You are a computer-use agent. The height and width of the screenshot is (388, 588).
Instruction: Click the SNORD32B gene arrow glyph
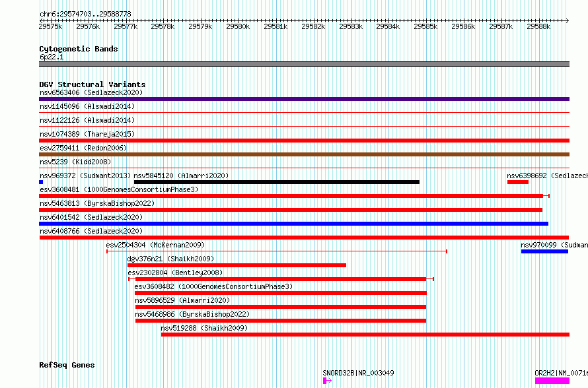328,381
